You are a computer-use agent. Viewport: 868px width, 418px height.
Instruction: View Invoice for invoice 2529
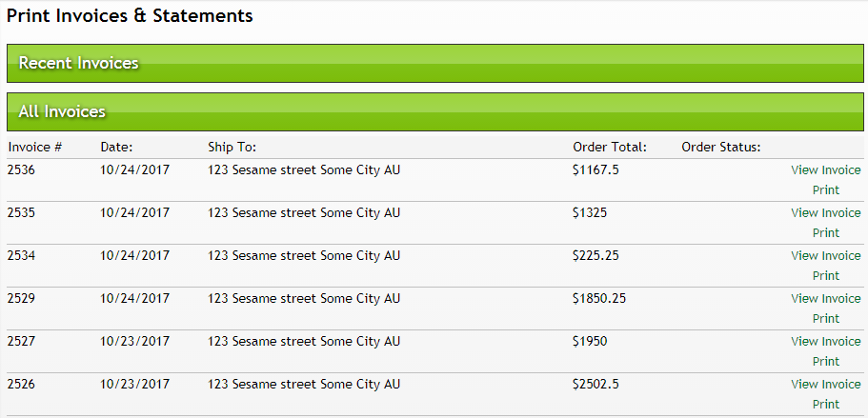click(x=825, y=299)
